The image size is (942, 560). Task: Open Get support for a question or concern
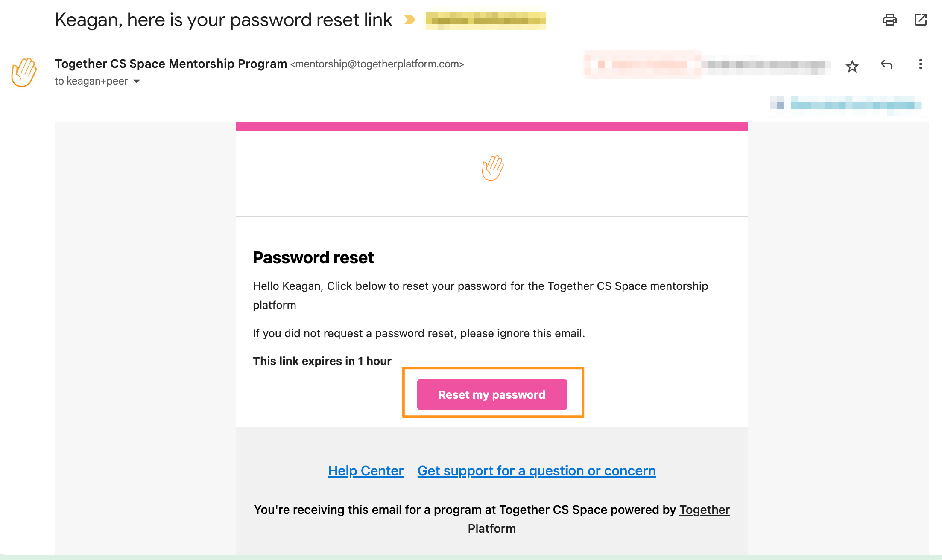pos(536,471)
